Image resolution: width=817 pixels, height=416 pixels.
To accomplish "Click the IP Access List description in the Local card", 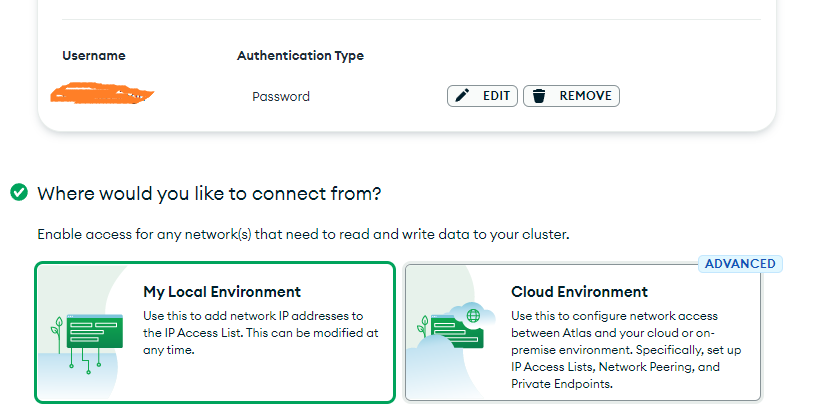I will pyautogui.click(x=260, y=333).
